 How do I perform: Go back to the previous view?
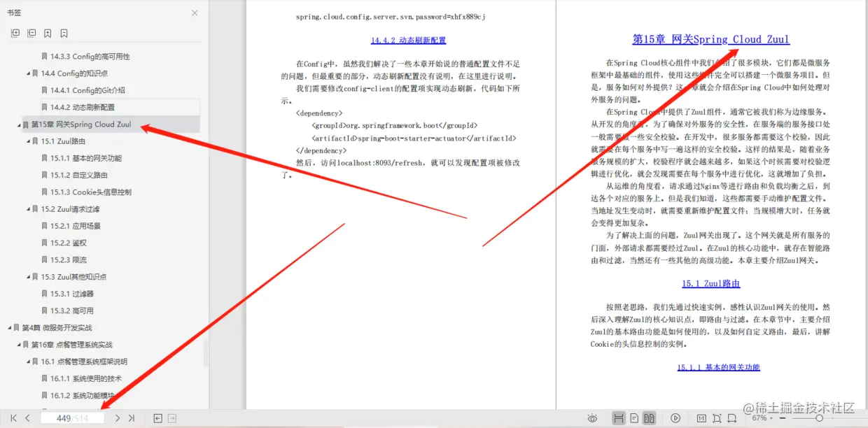pos(157,418)
